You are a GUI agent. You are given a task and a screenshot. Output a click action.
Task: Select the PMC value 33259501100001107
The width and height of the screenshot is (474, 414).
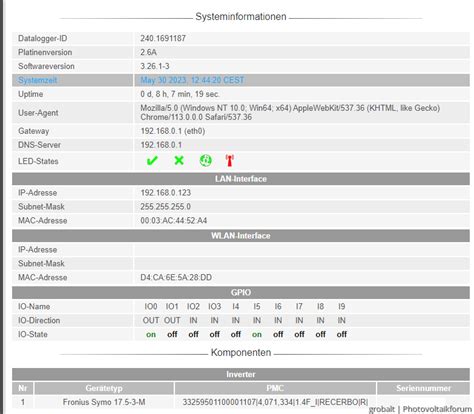click(275, 402)
